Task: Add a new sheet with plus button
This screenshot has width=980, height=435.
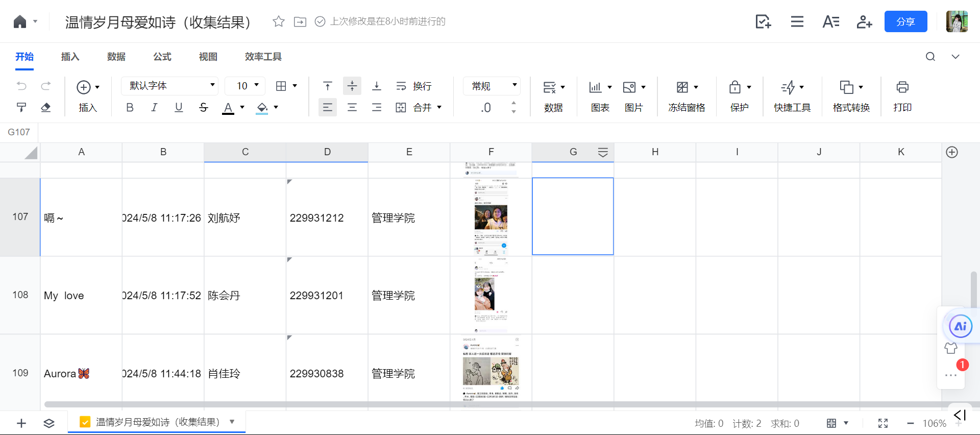Action: (21, 423)
